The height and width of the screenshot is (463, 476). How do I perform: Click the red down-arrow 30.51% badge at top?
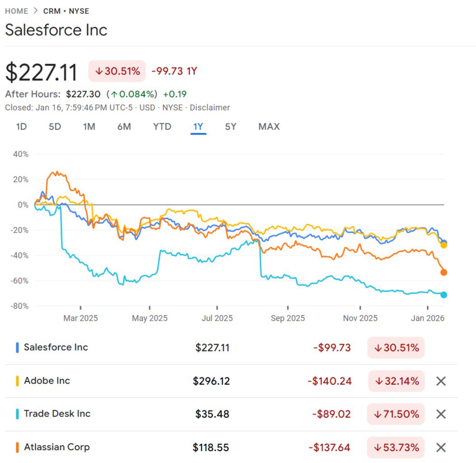pos(117,71)
